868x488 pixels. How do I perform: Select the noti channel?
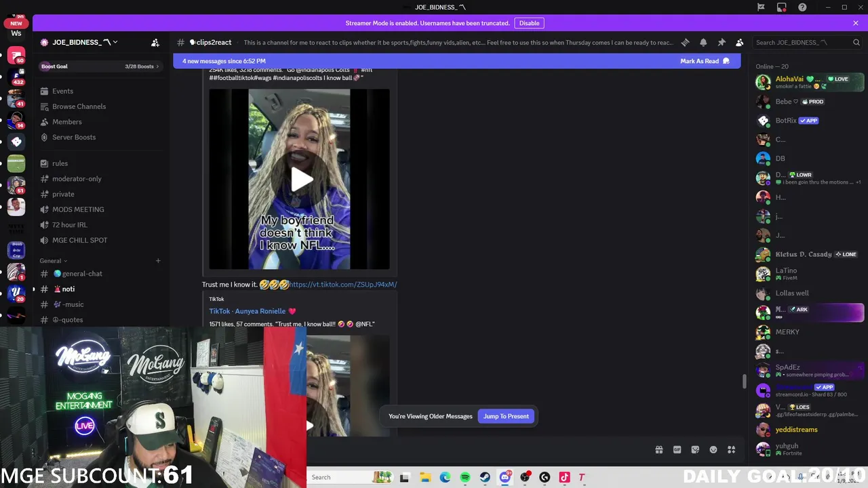(100, 289)
